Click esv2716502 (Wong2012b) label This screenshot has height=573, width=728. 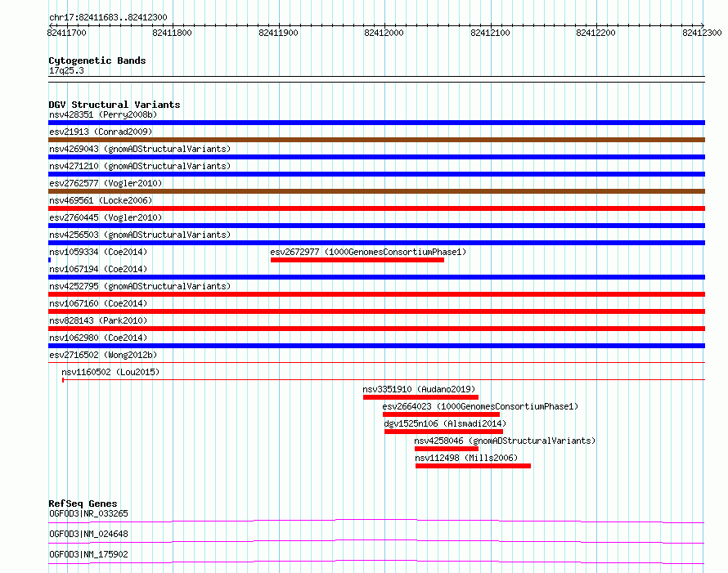point(103,355)
